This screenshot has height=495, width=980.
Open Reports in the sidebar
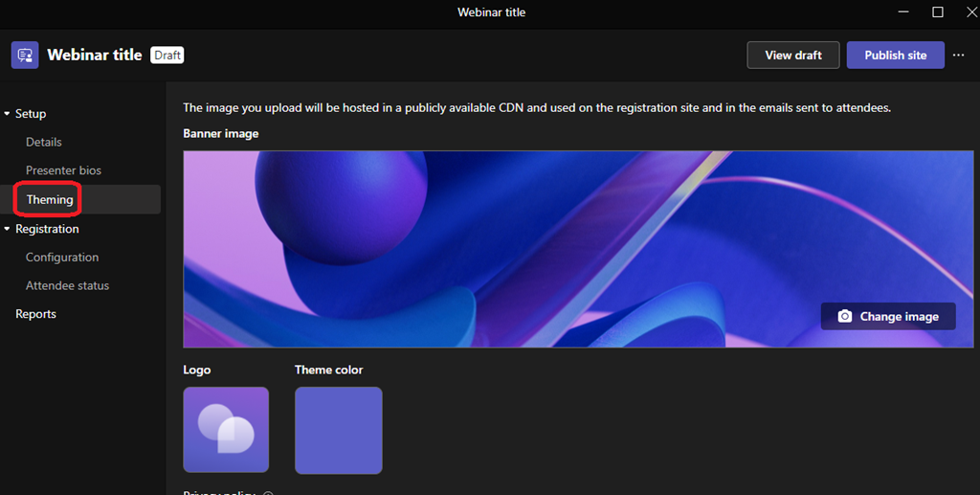click(x=35, y=314)
